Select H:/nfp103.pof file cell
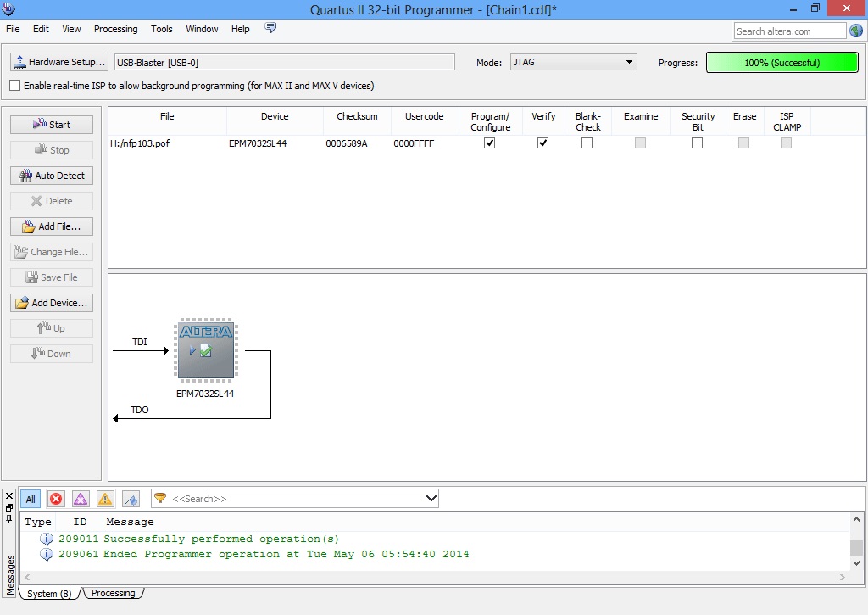The width and height of the screenshot is (868, 615). pos(140,143)
